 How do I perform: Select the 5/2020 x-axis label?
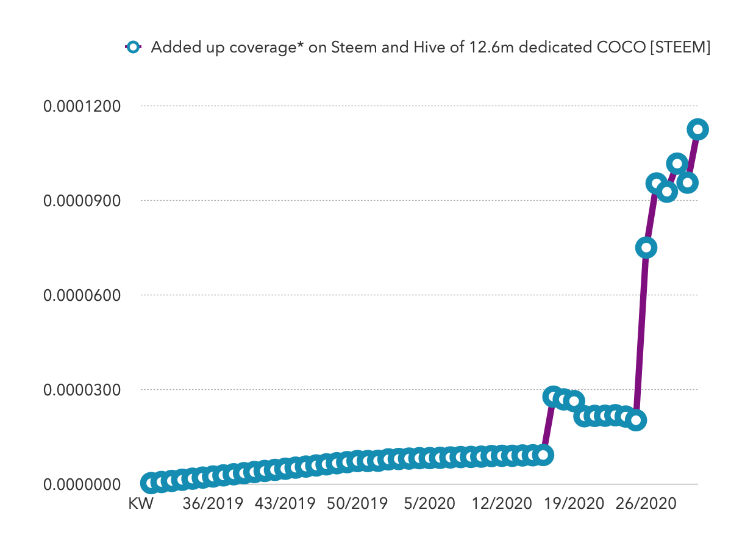[429, 504]
